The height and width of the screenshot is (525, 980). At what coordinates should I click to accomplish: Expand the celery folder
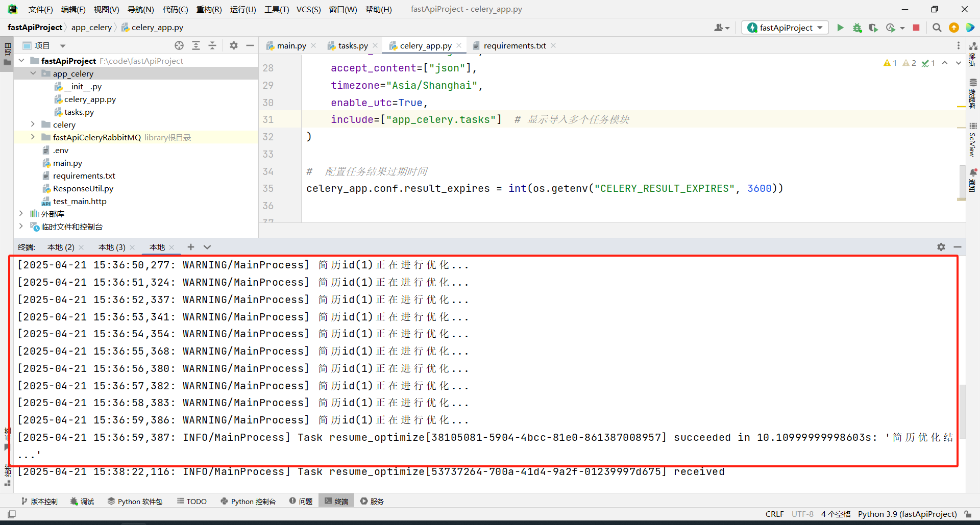tap(33, 124)
